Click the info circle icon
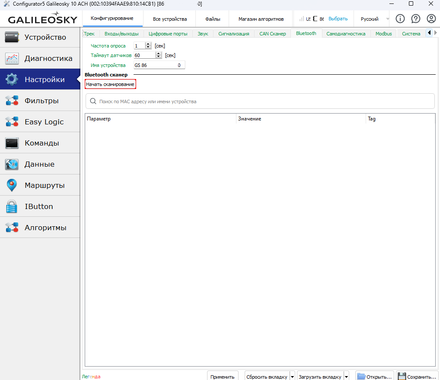 [x=400, y=19]
